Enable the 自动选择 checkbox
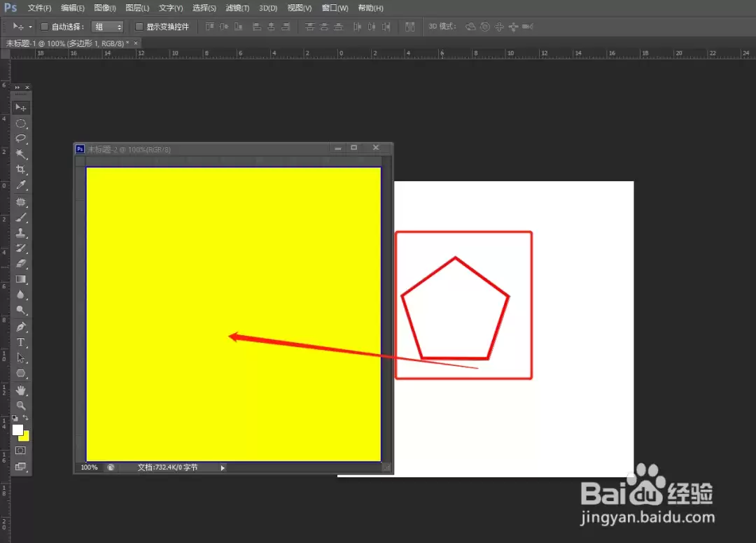This screenshot has height=543, width=756. pyautogui.click(x=44, y=27)
